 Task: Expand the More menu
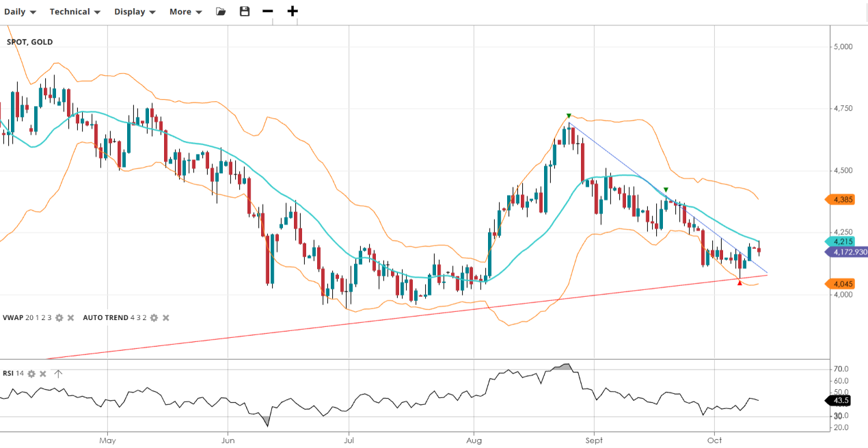pyautogui.click(x=186, y=12)
